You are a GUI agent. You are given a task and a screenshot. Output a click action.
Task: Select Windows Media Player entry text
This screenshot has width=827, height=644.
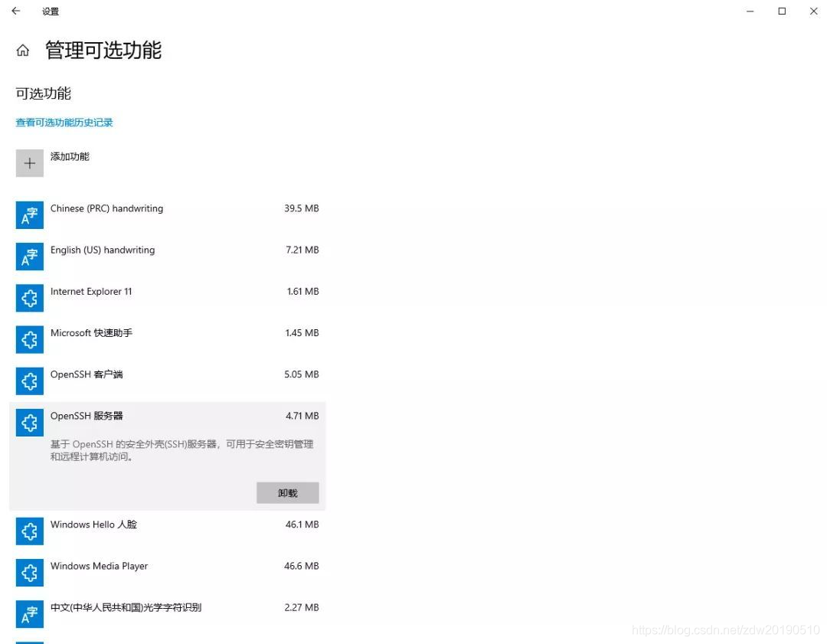pyautogui.click(x=99, y=566)
